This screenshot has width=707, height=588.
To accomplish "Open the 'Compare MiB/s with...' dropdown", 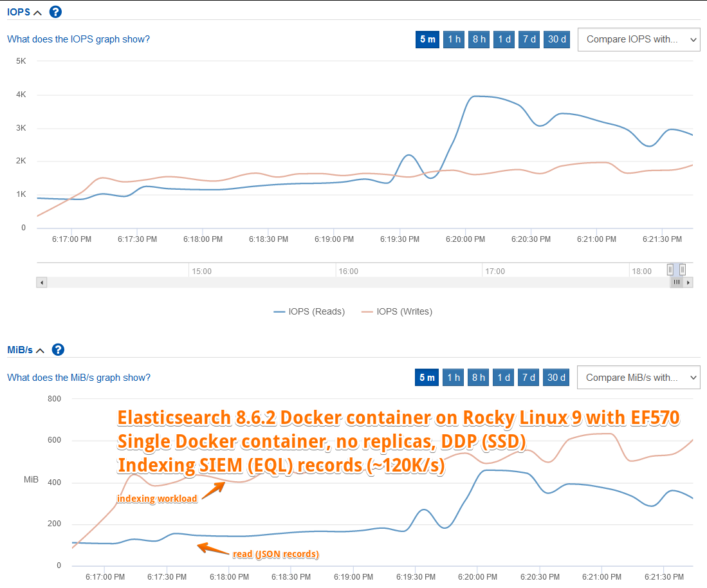I will point(638,378).
